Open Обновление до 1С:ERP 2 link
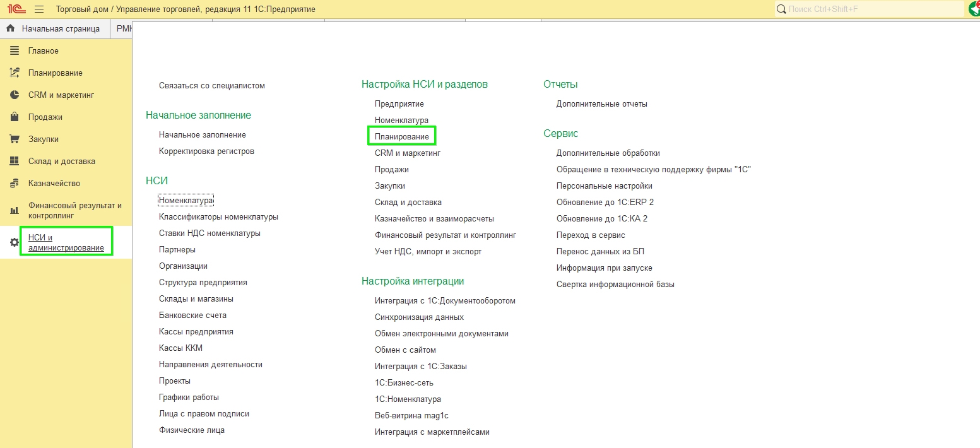The image size is (980, 448). tap(605, 202)
